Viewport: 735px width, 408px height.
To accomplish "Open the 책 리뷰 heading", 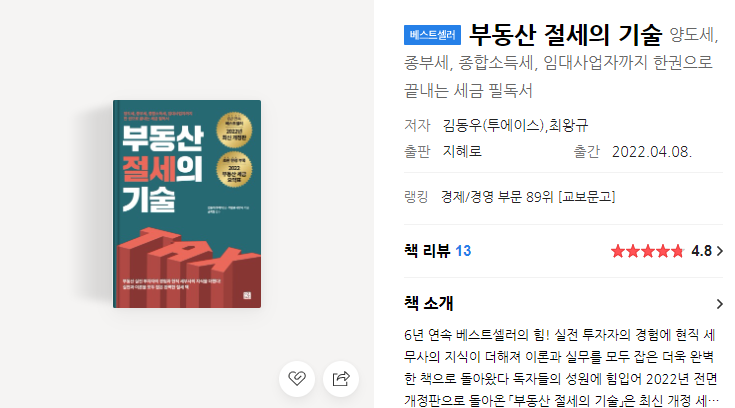I will click(x=427, y=251).
